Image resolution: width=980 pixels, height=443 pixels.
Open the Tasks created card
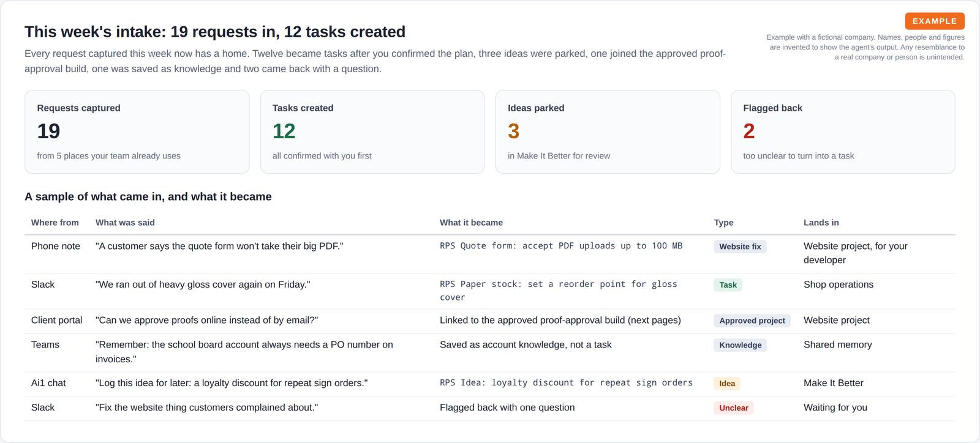click(372, 132)
